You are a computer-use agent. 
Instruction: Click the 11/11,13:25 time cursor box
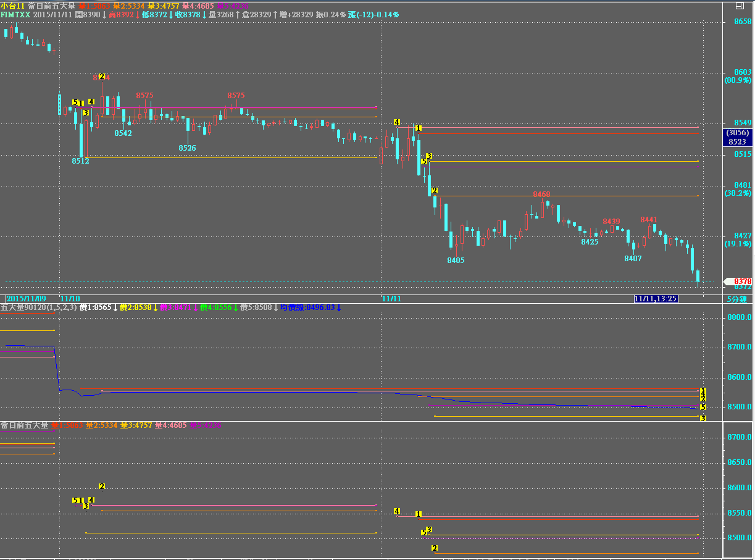(x=656, y=299)
